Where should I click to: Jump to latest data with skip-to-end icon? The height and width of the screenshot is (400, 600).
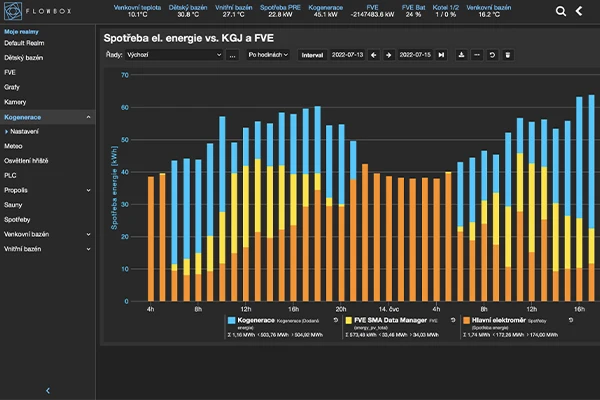tap(441, 55)
